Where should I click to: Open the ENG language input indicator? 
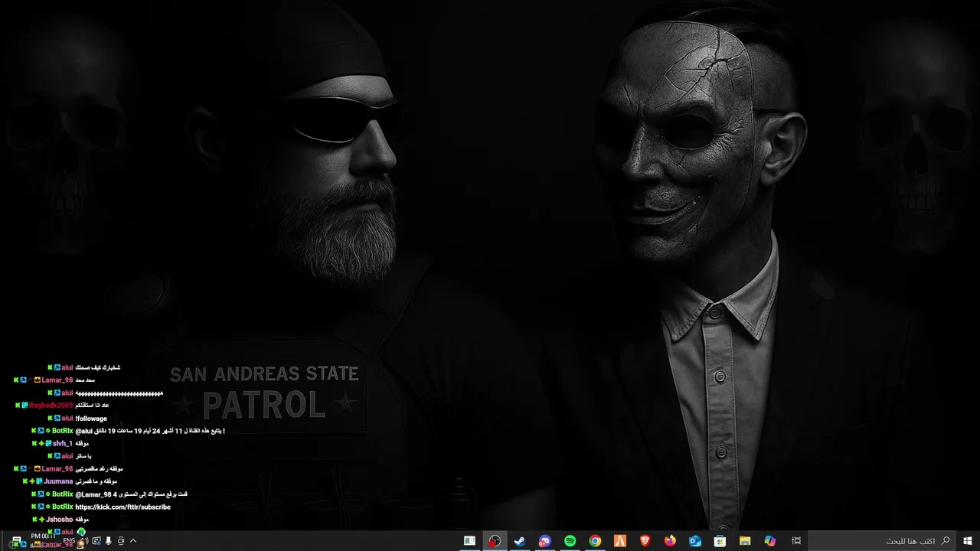69,540
